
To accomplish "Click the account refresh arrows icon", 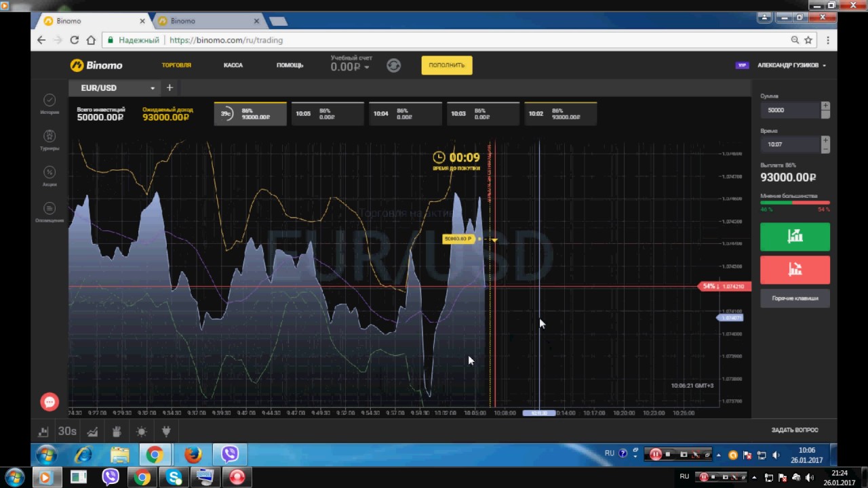I will click(x=393, y=65).
